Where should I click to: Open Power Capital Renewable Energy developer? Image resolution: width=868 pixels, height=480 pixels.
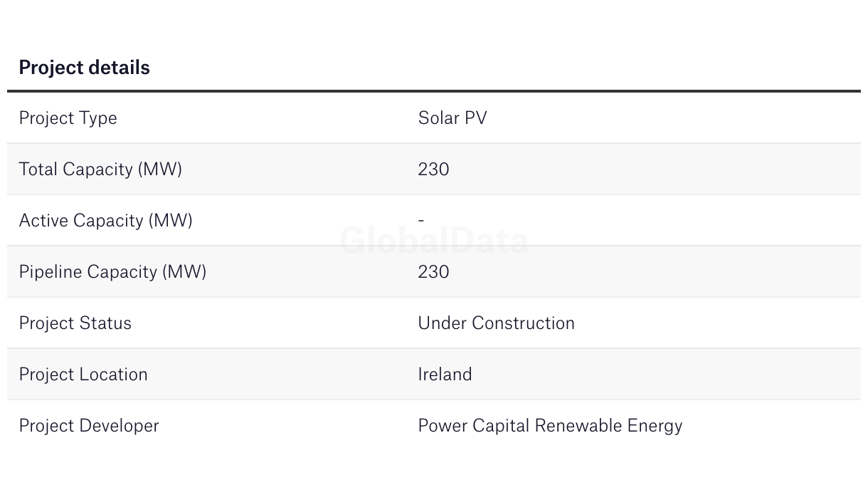[x=550, y=426]
